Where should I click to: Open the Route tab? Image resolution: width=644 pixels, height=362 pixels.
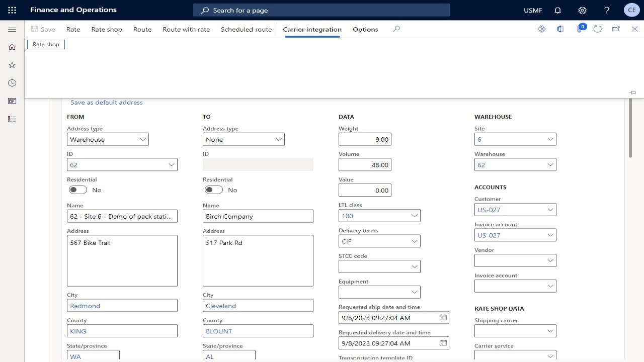[x=142, y=29]
